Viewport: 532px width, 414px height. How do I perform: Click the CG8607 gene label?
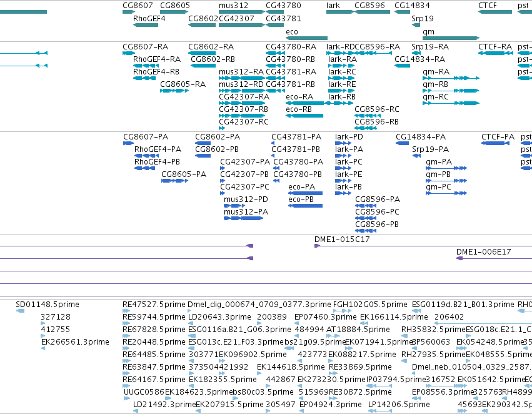coord(138,6)
